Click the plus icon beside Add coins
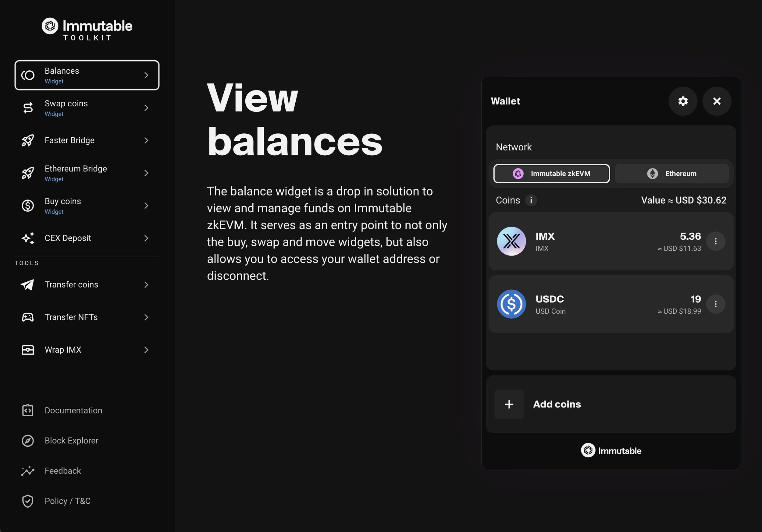762x532 pixels. (509, 404)
